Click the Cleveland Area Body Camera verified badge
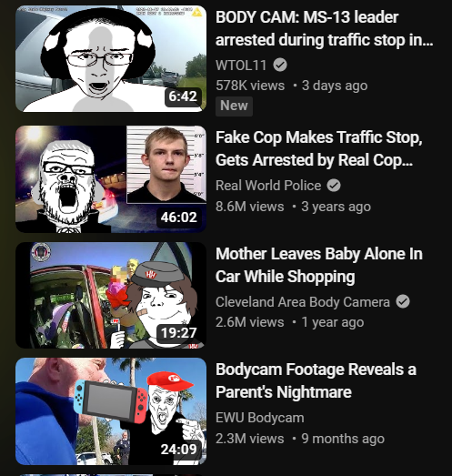 click(x=403, y=301)
